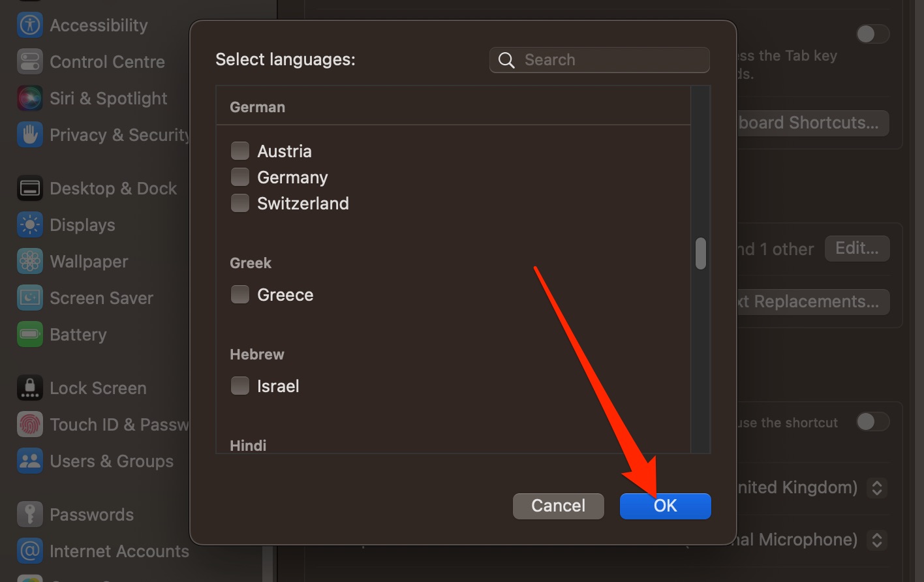Open Screen Saver icon in sidebar
The image size is (924, 582).
click(30, 298)
